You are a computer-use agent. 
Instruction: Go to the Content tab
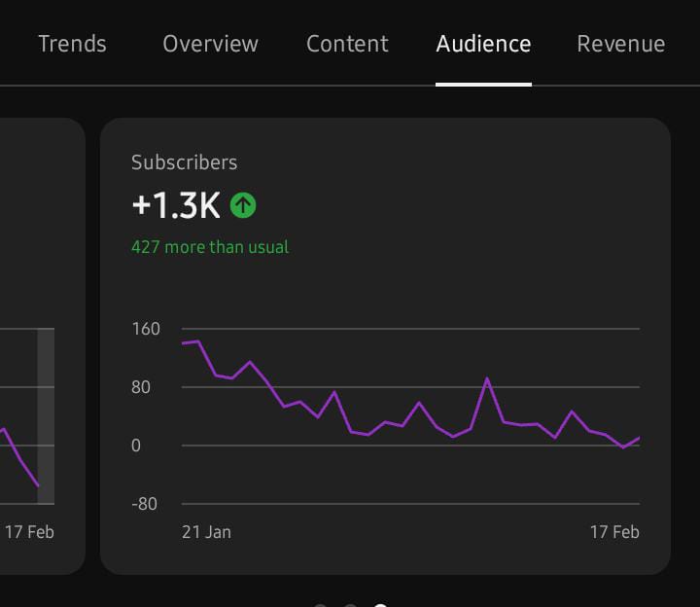pos(347,44)
